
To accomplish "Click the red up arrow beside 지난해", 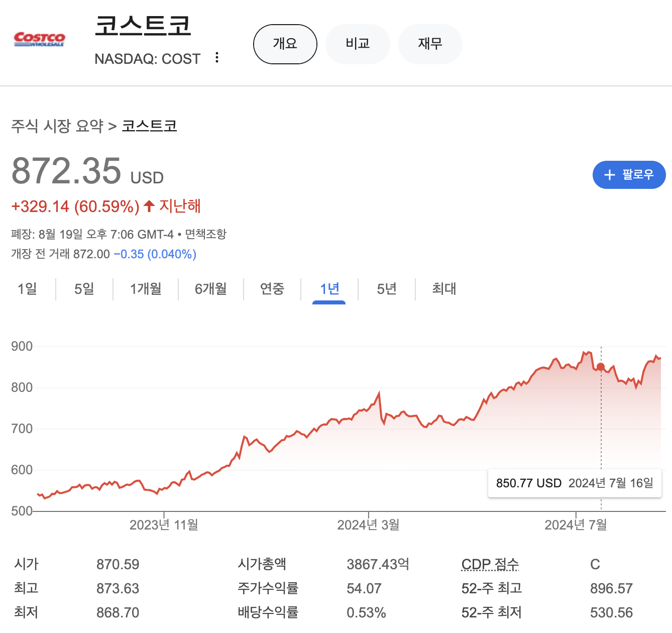I will (x=149, y=206).
